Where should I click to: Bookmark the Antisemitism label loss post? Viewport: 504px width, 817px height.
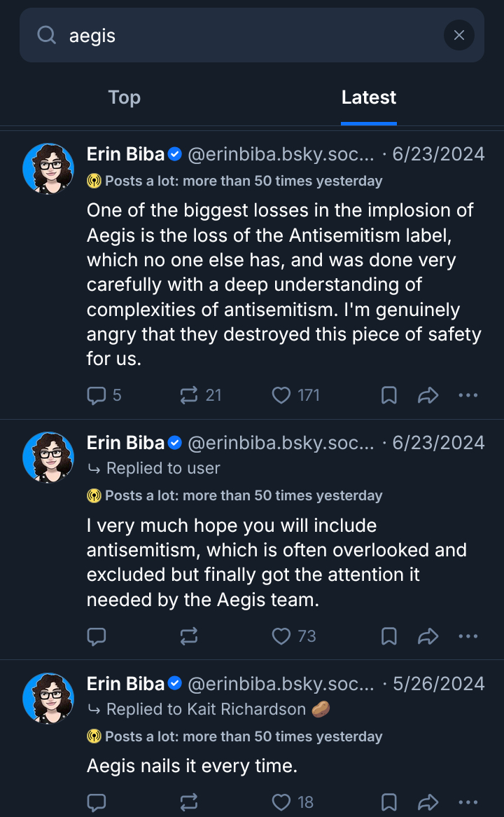[x=388, y=395]
